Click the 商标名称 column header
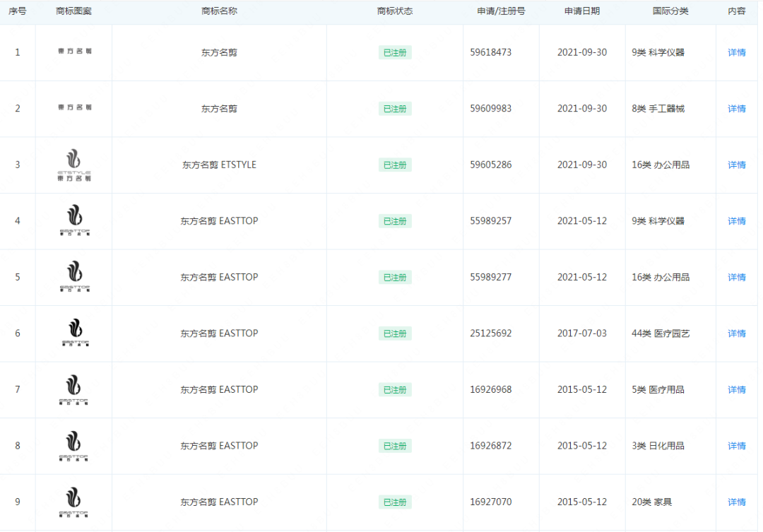Image resolution: width=763 pixels, height=532 pixels. click(x=220, y=11)
